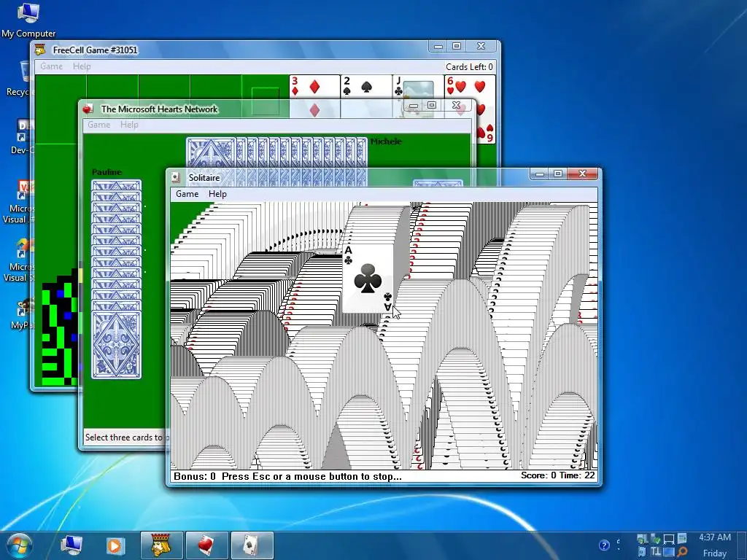Click the 'Michele' player name in Hearts
Screen dimensions: 747x560
point(386,141)
